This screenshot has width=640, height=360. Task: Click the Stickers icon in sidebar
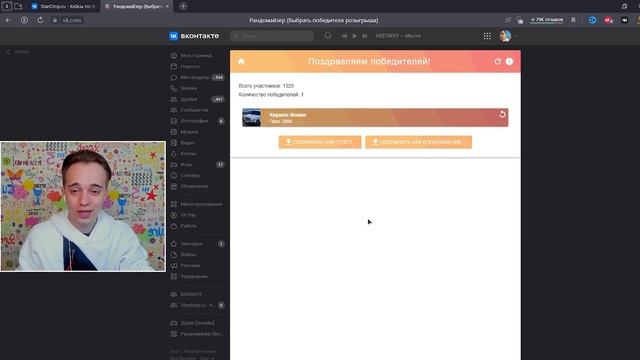tap(174, 176)
